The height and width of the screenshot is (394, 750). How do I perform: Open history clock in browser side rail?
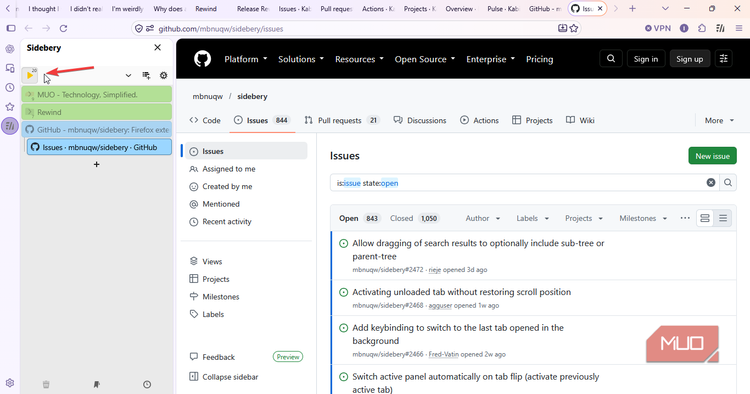(10, 88)
